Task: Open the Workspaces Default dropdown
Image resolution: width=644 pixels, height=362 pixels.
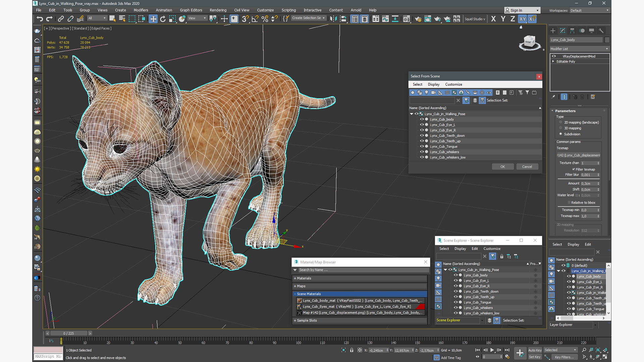Action: coord(589,10)
